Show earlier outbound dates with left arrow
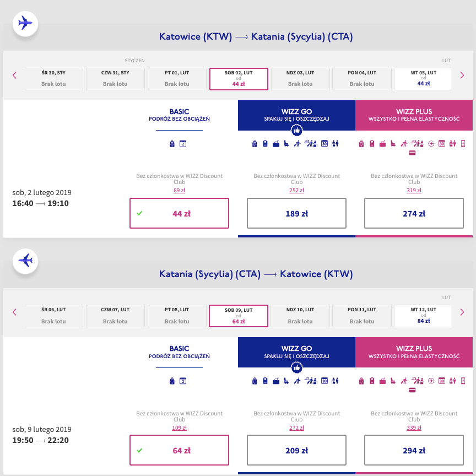The image size is (476, 476). (x=14, y=75)
